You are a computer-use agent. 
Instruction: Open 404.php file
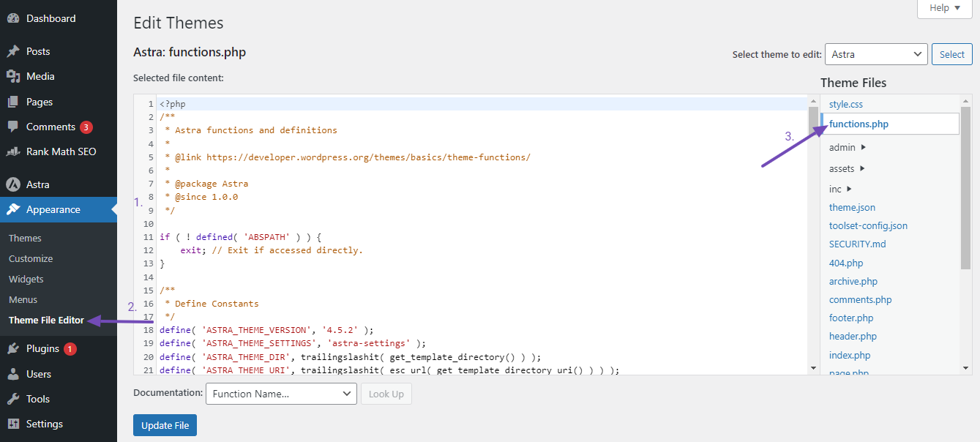click(x=846, y=263)
